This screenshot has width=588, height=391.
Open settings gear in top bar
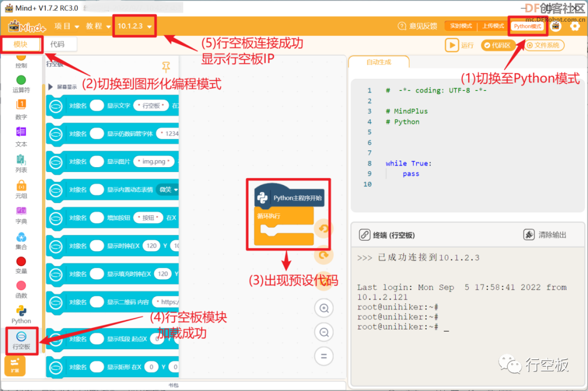pyautogui.click(x=574, y=26)
